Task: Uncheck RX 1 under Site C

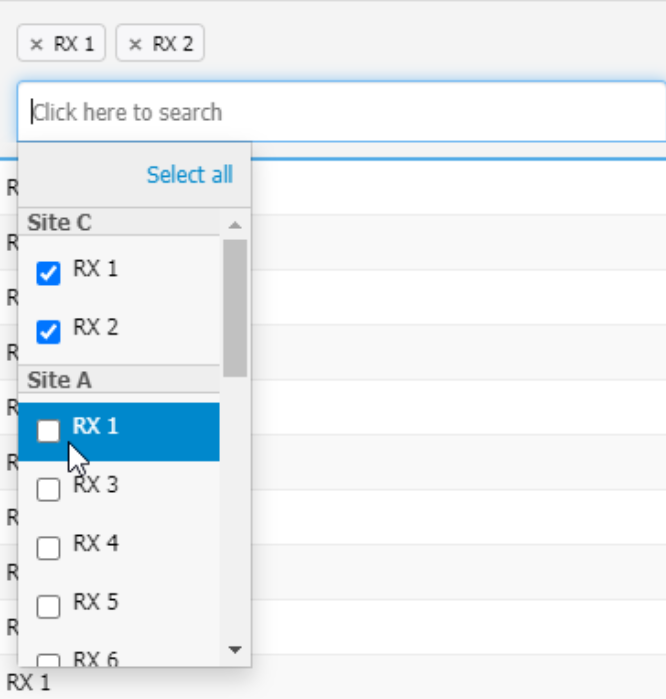Action: pos(48,273)
